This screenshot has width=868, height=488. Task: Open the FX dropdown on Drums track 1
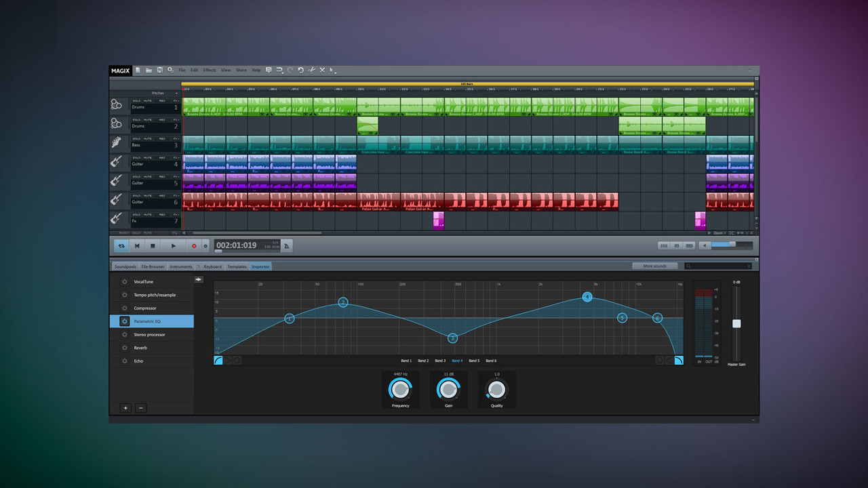tap(176, 100)
